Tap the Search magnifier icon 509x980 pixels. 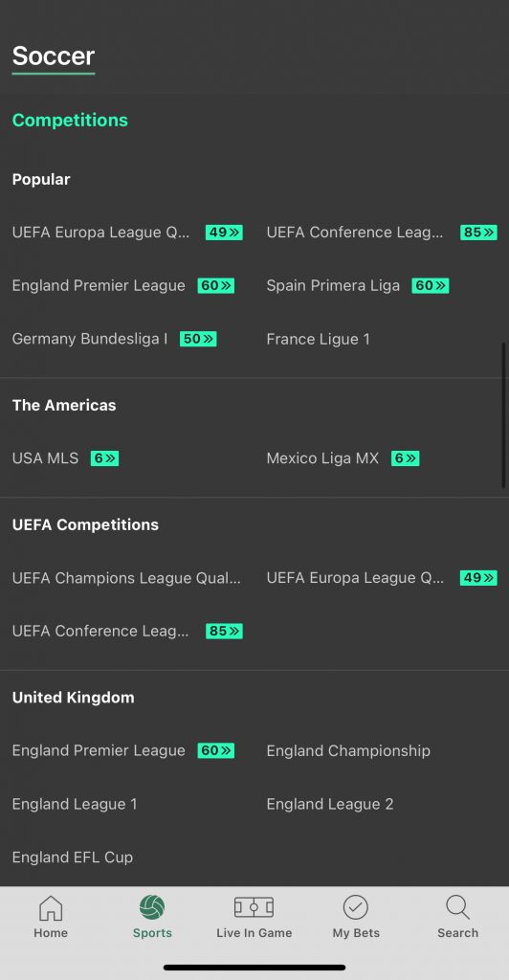pos(457,907)
